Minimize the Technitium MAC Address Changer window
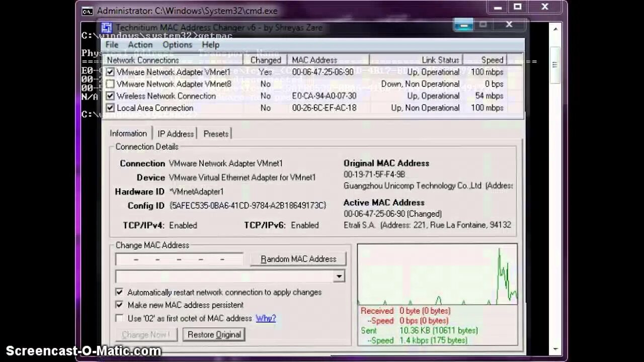 tap(464, 25)
